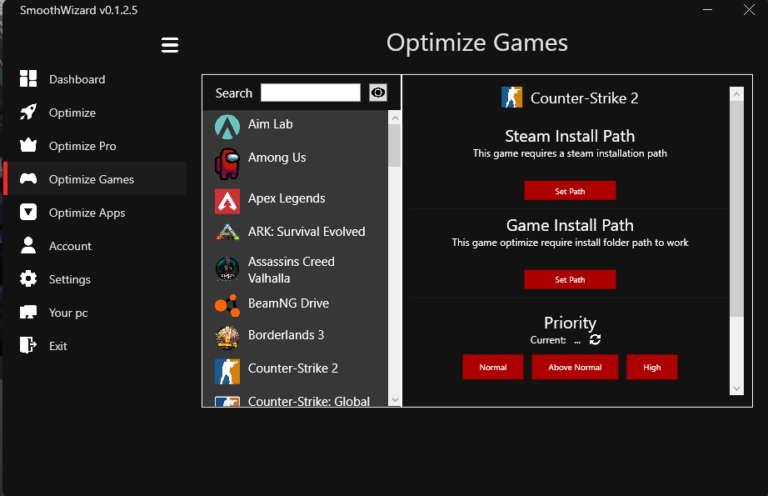Click the Optimize Apps arrow-box icon

[x=28, y=212]
